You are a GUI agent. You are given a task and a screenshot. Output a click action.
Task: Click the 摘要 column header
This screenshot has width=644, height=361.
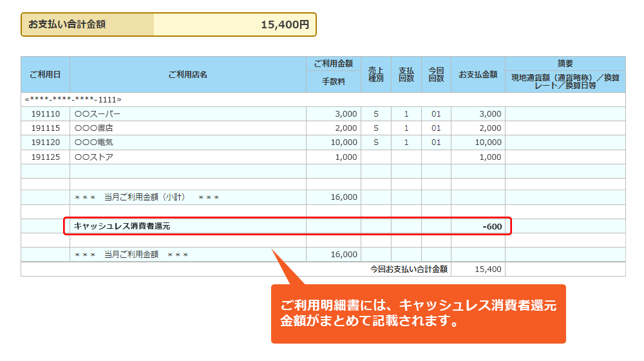pos(565,63)
